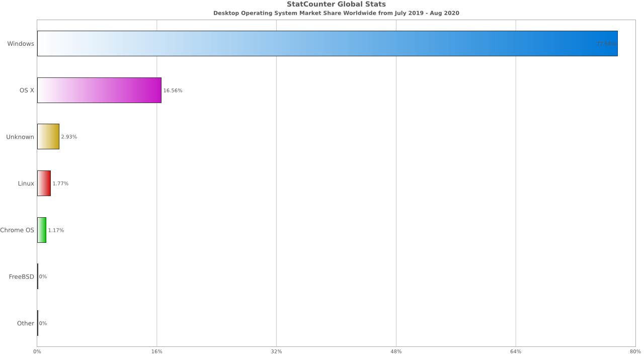Image resolution: width=644 pixels, height=362 pixels.
Task: Click the 16% x-axis tick label
Action: point(157,351)
